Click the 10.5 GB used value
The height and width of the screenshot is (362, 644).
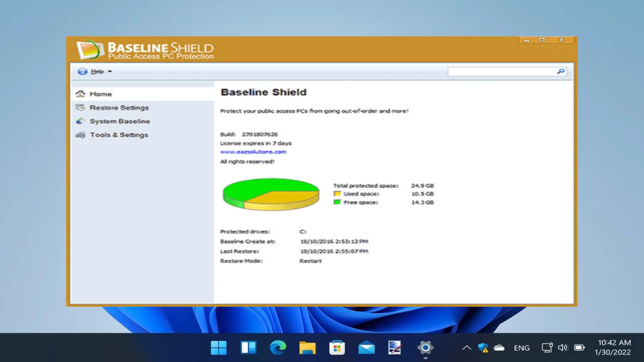click(x=422, y=194)
